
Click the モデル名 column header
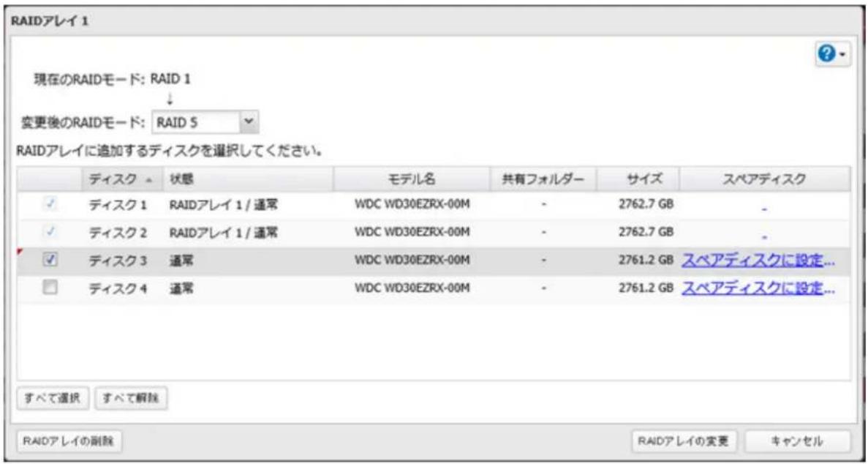point(411,179)
